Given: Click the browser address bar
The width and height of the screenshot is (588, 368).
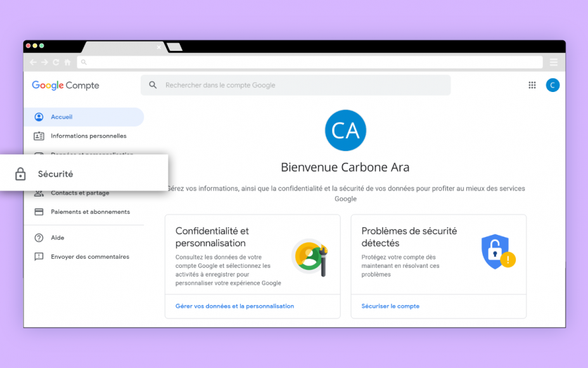Looking at the screenshot, I should click(x=310, y=62).
